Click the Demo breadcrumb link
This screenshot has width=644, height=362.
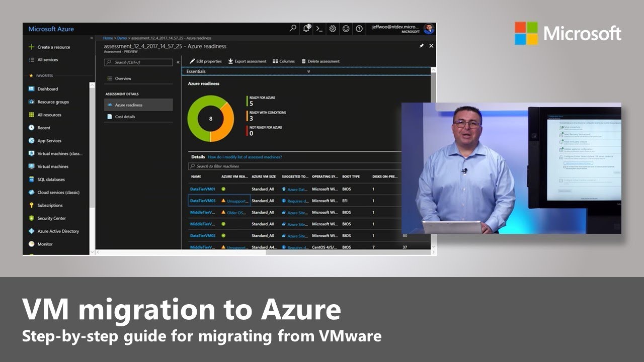pos(122,38)
